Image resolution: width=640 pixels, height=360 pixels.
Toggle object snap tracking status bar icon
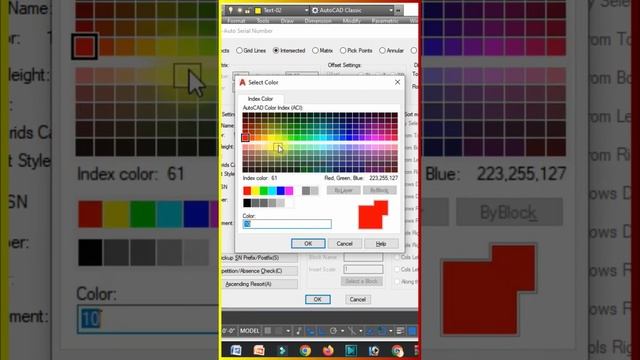370,331
